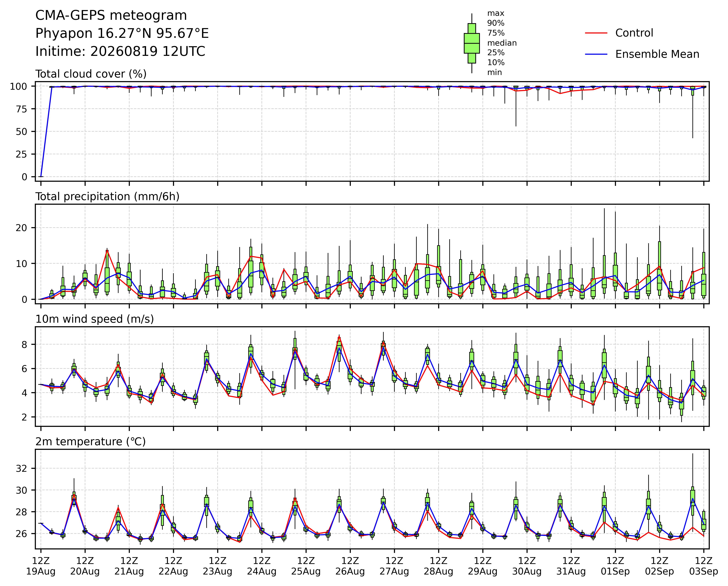The width and height of the screenshot is (728, 586).
Task: Click the '10' tick on precipitation axis
Action: point(21,263)
